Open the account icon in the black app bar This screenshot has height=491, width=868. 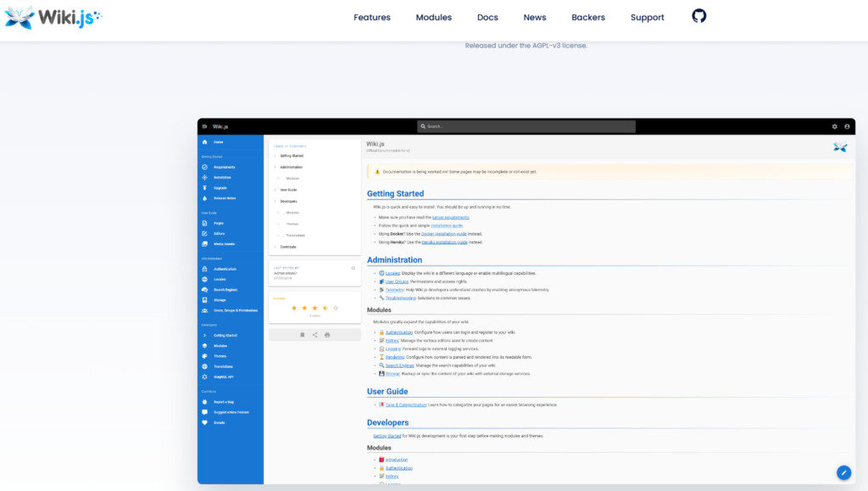(x=847, y=126)
